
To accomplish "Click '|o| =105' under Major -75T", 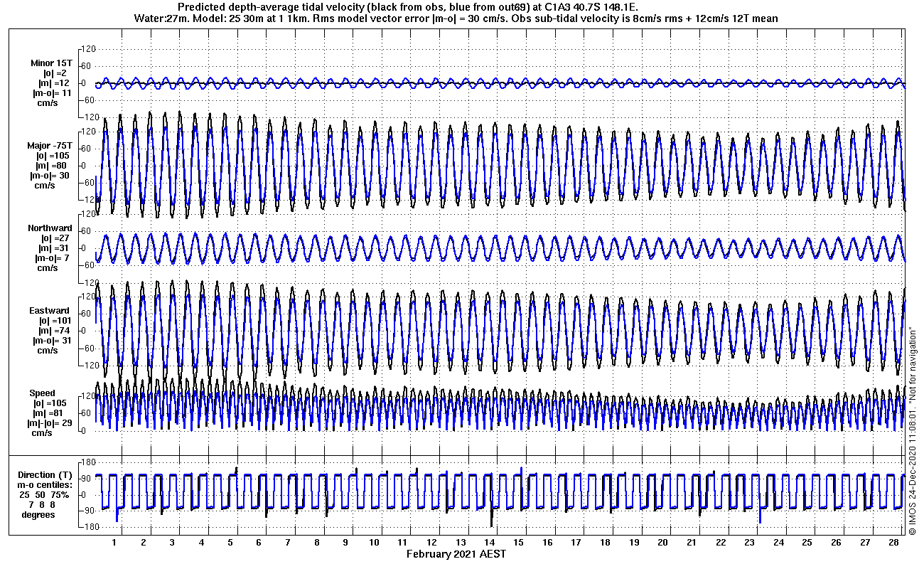I will 54,156.
